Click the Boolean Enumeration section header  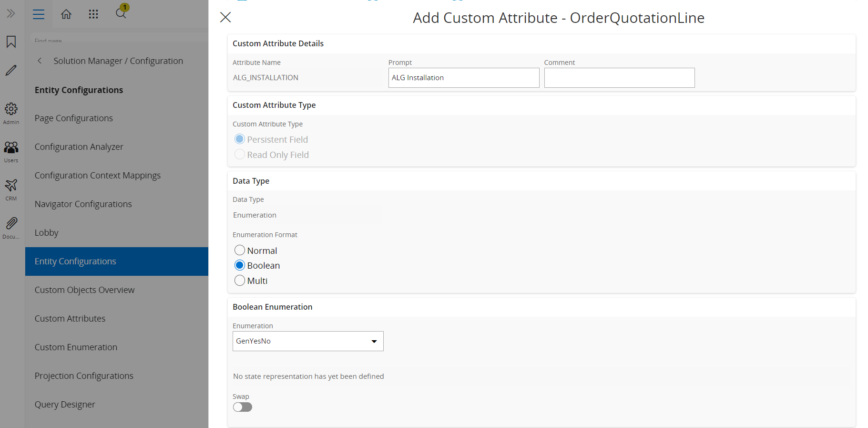tap(273, 307)
